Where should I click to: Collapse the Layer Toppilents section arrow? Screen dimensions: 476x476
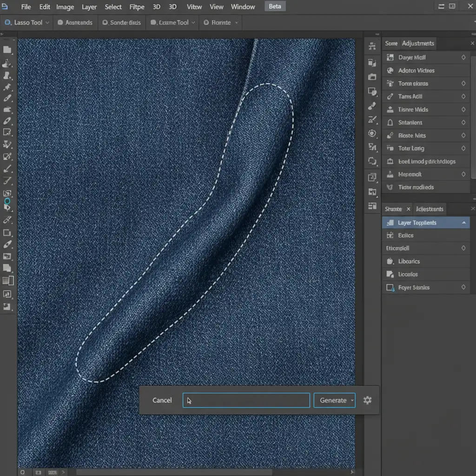pyautogui.click(x=463, y=223)
